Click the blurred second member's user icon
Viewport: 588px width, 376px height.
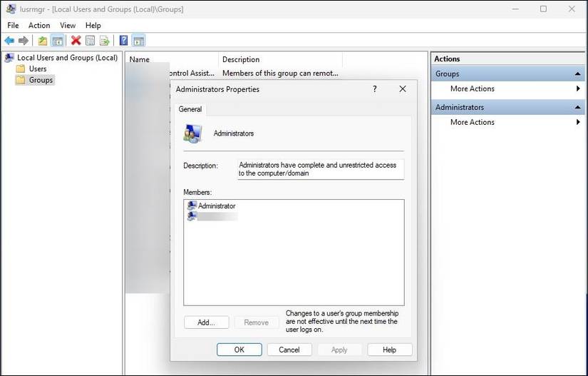coord(192,216)
